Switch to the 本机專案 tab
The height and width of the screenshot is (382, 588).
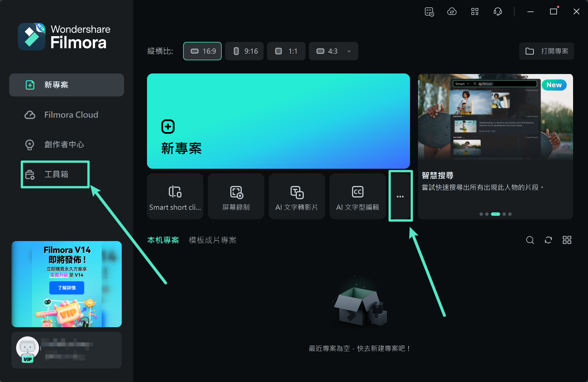click(163, 240)
